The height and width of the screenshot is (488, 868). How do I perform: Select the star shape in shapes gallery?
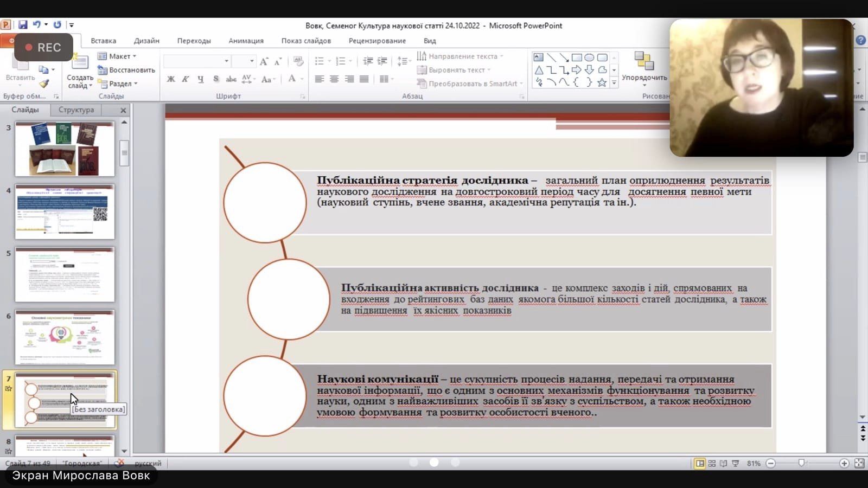tap(602, 82)
